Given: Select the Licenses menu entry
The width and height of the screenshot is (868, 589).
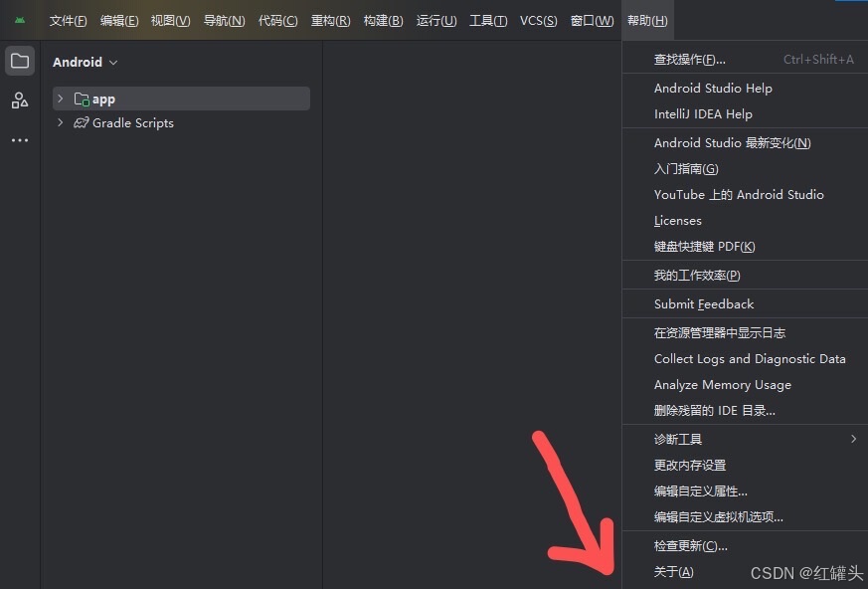Looking at the screenshot, I should pos(745,221).
